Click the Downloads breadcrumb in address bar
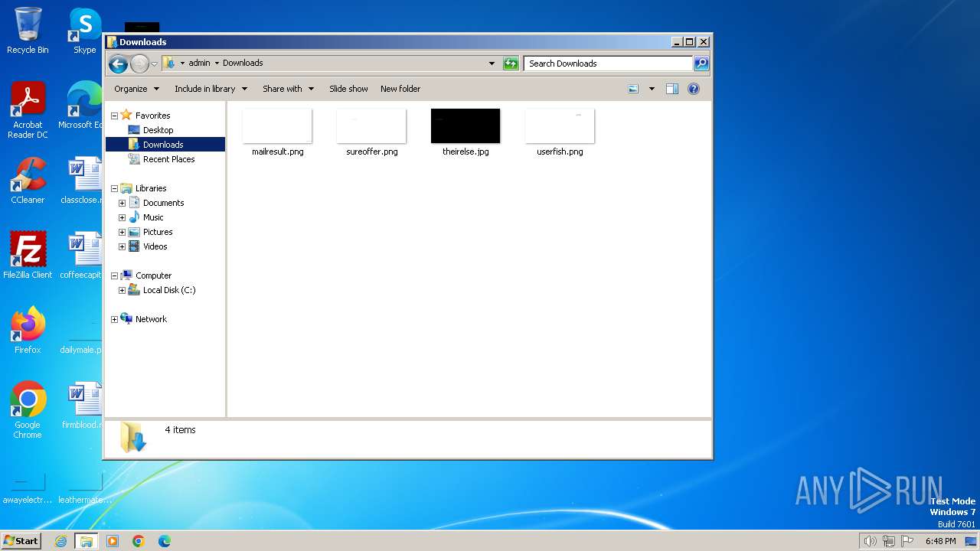Image resolution: width=980 pixels, height=551 pixels. tap(243, 64)
